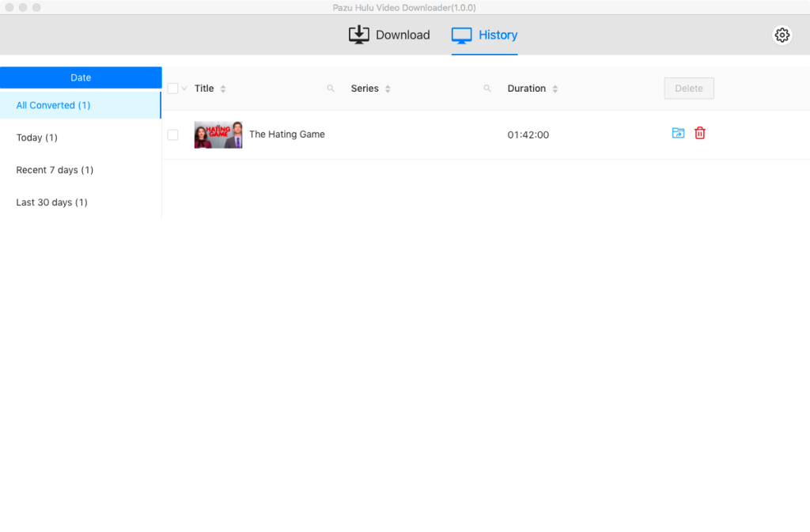Click the Title column search icon

[331, 89]
